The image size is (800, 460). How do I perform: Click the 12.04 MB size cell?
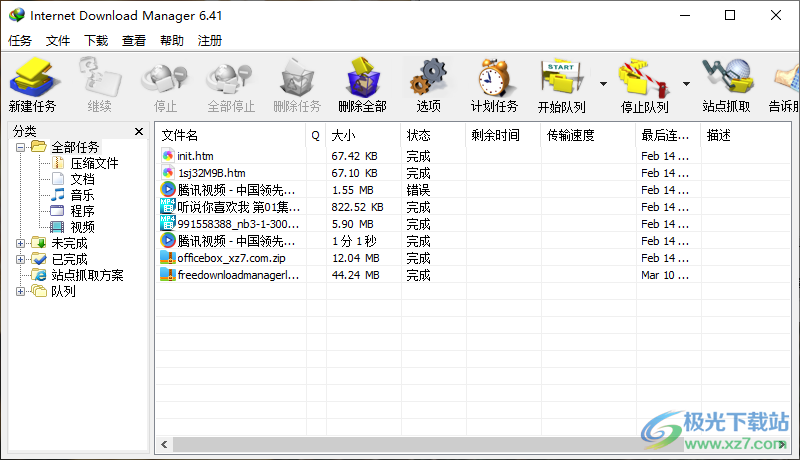pyautogui.click(x=356, y=258)
